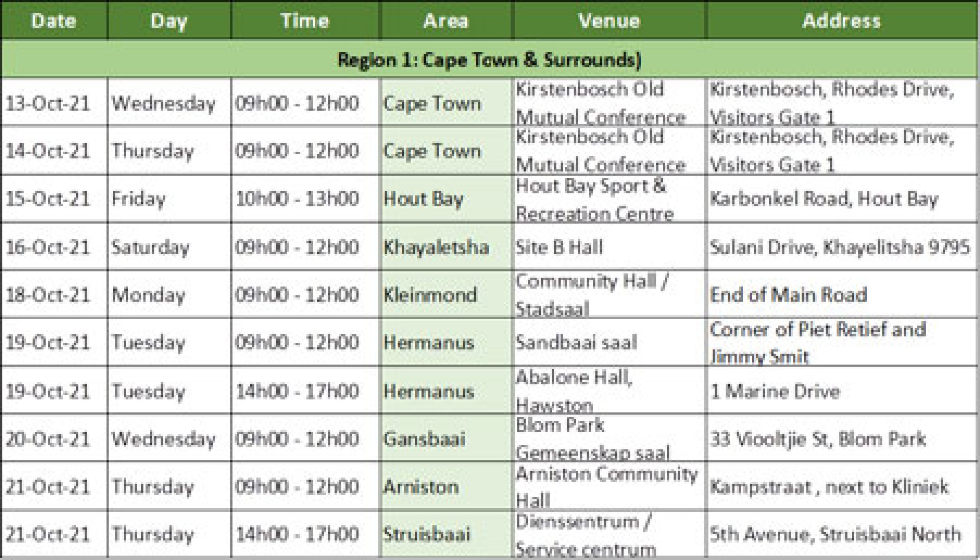Select the Time column header
Screen dimensions: 980x560
[305, 21]
